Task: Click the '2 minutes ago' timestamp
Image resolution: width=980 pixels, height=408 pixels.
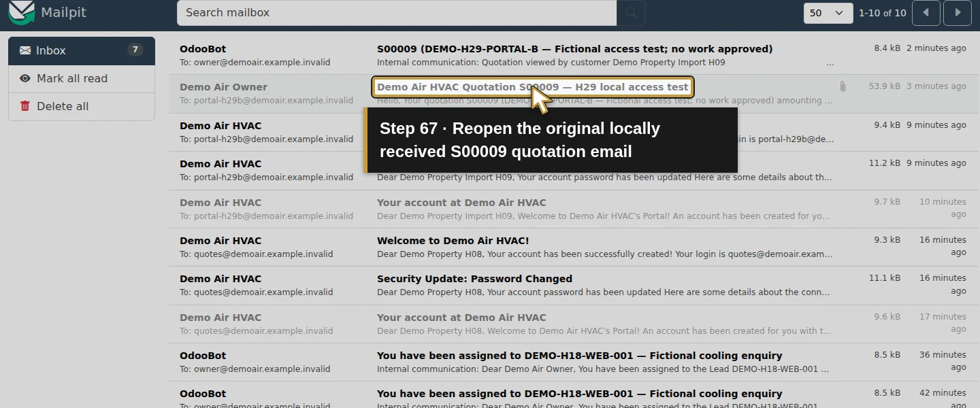Action: 936,48
